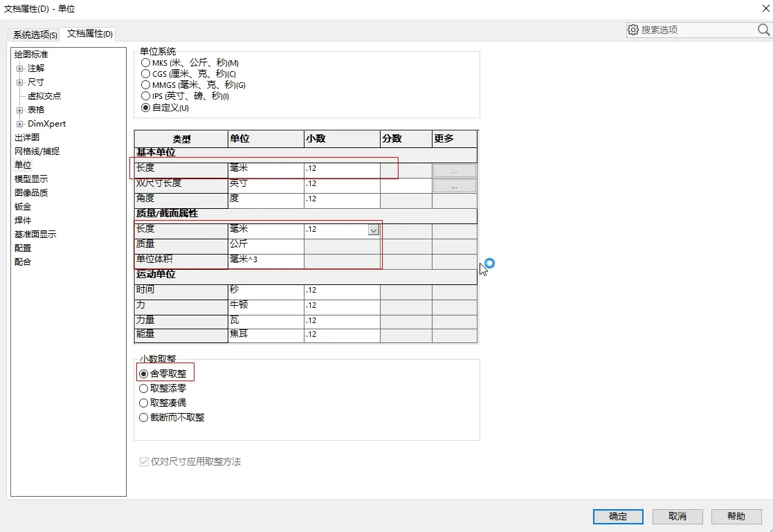
Task: Select 配置 in the tree
Action: (23, 248)
